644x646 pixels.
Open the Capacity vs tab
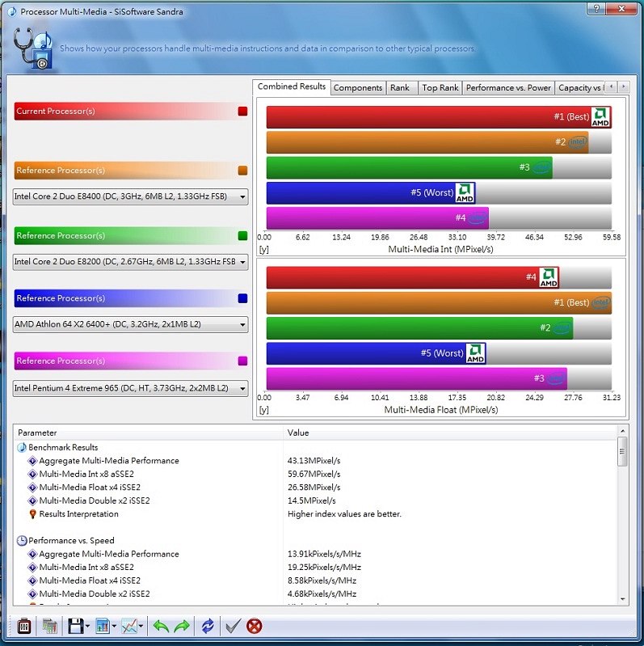[x=580, y=88]
